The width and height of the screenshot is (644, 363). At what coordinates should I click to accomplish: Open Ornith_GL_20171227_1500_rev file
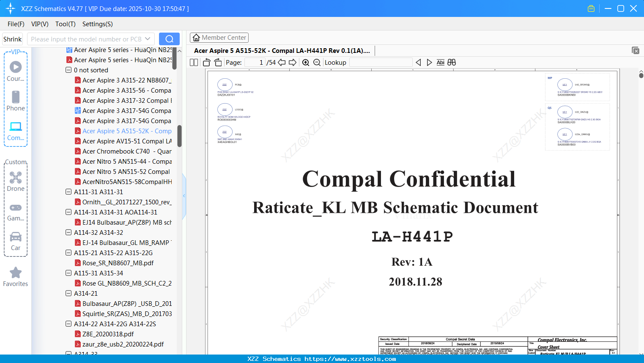point(123,202)
